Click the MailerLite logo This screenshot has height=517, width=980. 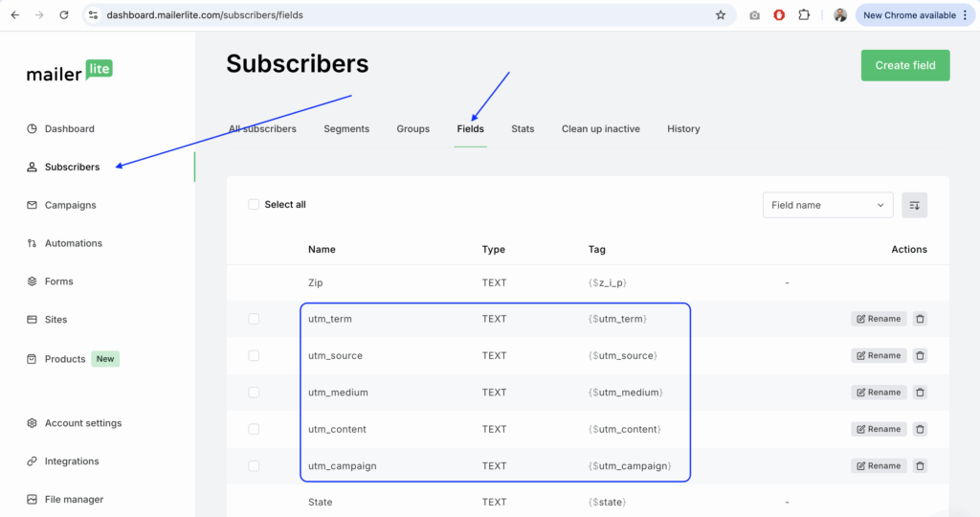(69, 71)
